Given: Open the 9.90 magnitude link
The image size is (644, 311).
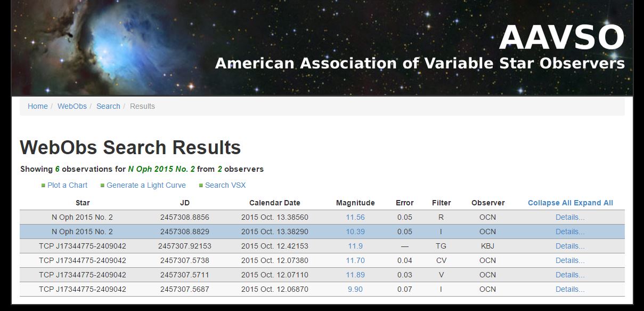Looking at the screenshot, I should (355, 289).
